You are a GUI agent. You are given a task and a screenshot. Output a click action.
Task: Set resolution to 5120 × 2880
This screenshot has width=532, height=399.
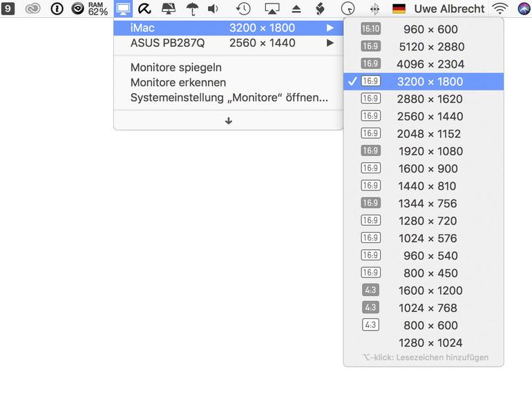tap(424, 47)
